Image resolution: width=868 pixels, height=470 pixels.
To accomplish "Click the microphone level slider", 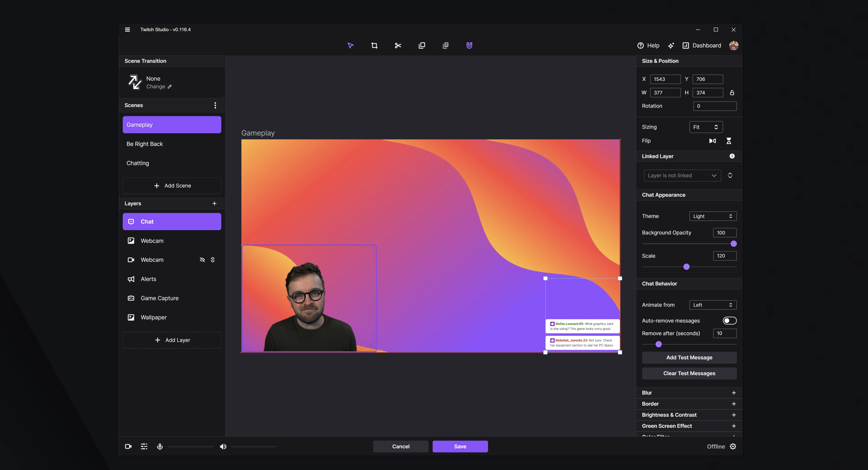I will click(190, 447).
